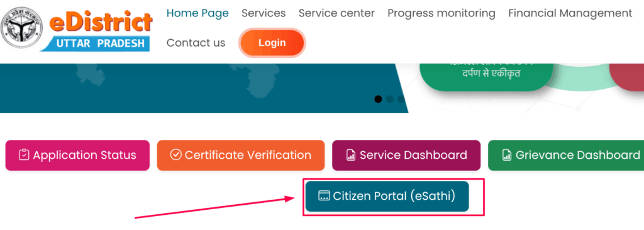Select the second carousel slide dot
The height and width of the screenshot is (230, 644).
(390, 99)
